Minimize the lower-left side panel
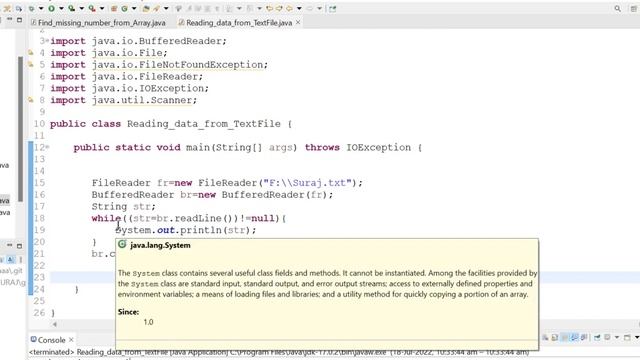 (9, 245)
